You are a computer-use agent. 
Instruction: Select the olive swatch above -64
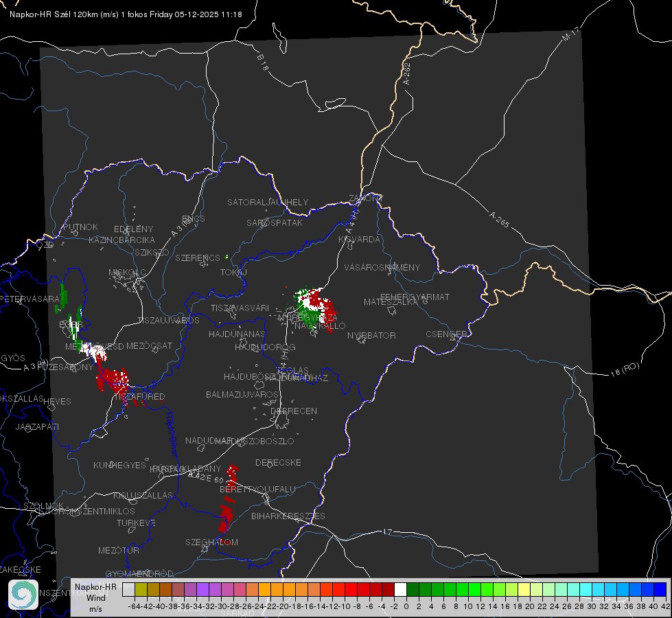(141, 590)
